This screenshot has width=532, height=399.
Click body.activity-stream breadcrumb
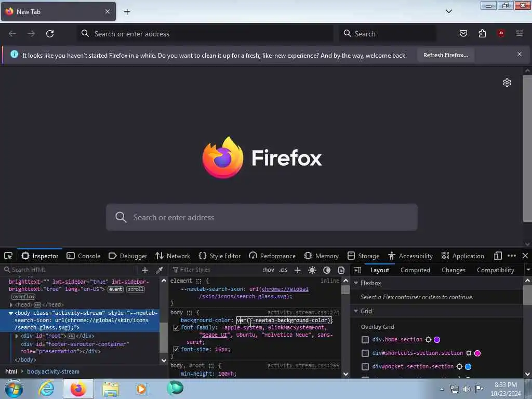point(54,371)
